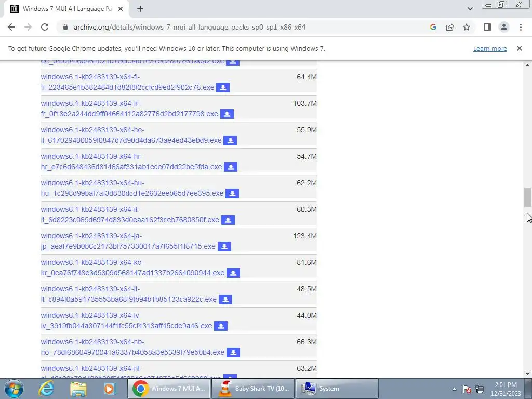Dismiss the Chrome update notification bar

click(x=520, y=48)
